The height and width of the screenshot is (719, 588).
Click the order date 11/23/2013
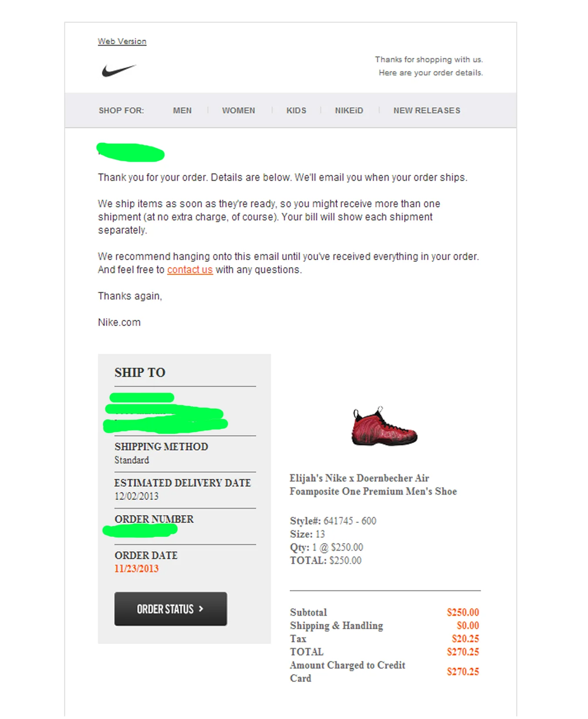coord(136,569)
